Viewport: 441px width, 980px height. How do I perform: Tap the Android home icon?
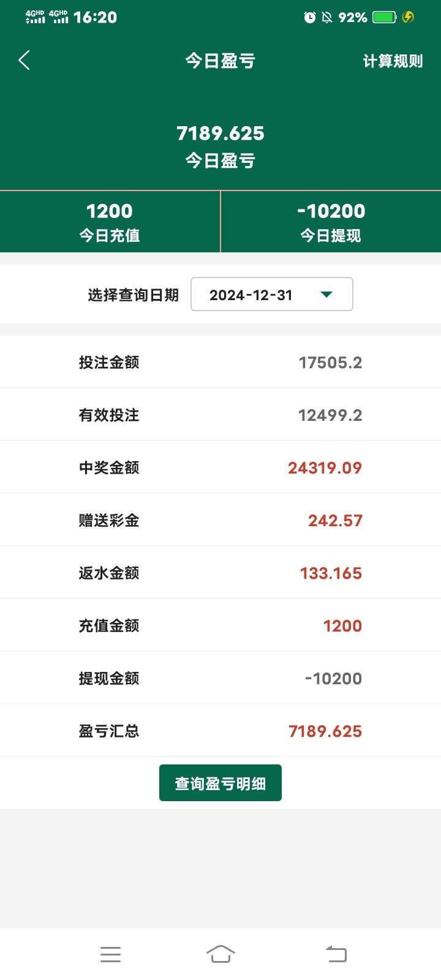221,954
